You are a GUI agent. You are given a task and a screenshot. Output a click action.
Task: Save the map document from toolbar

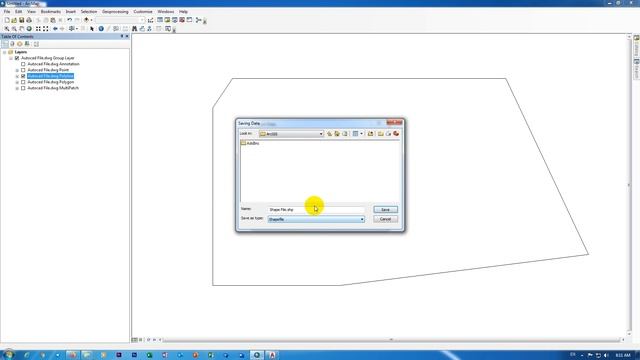tap(21, 20)
